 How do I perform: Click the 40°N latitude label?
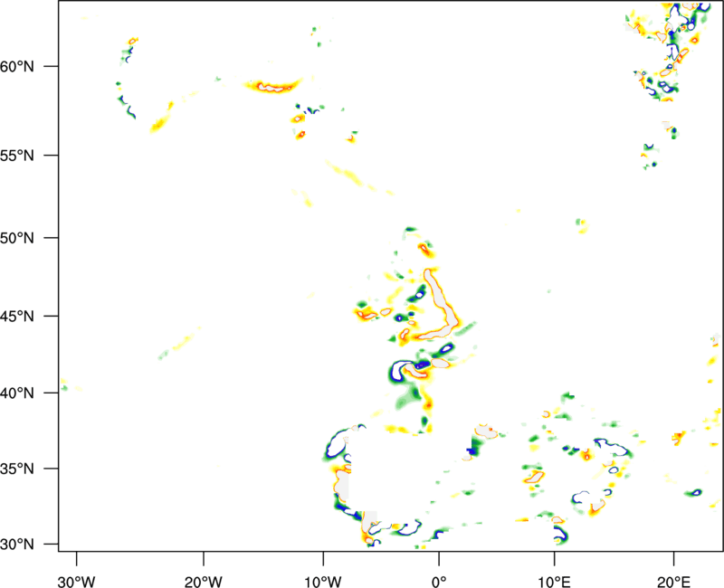tap(17, 394)
